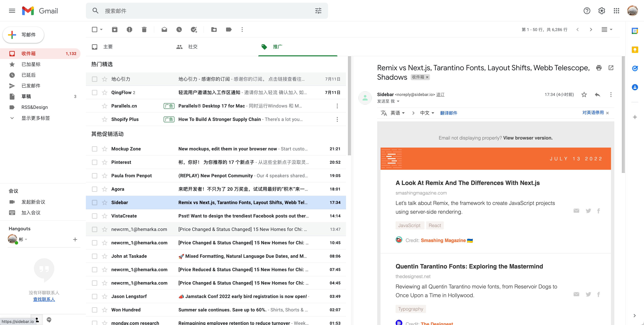This screenshot has width=644, height=325.
Task: Open the Smashing Magazine credit link
Action: tap(443, 240)
